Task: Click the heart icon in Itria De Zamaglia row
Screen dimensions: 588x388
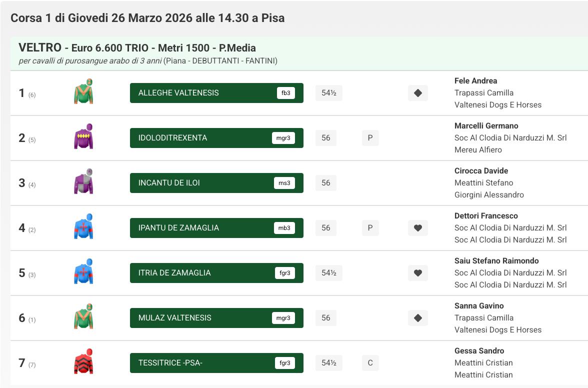Action: pyautogui.click(x=418, y=273)
